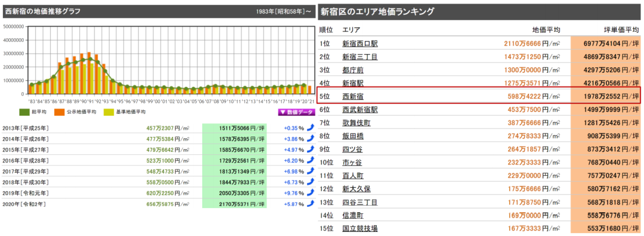Open 信濃町 area link

click(353, 216)
